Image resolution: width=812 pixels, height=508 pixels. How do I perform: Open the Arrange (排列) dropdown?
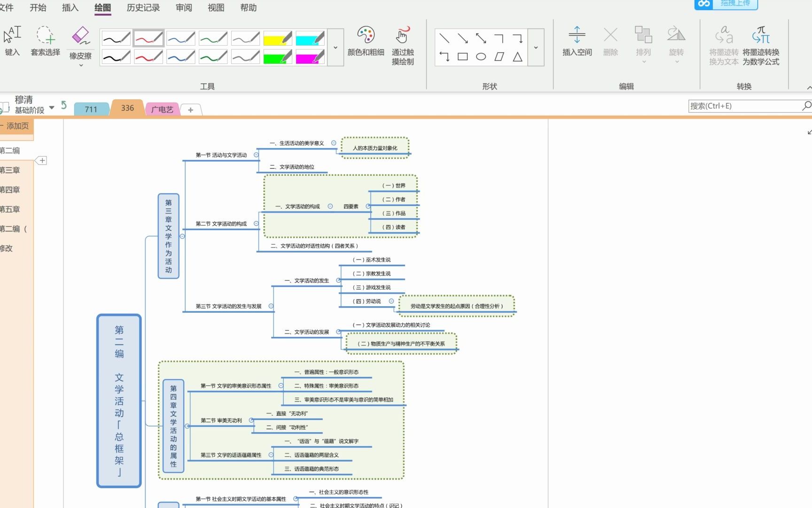643,45
